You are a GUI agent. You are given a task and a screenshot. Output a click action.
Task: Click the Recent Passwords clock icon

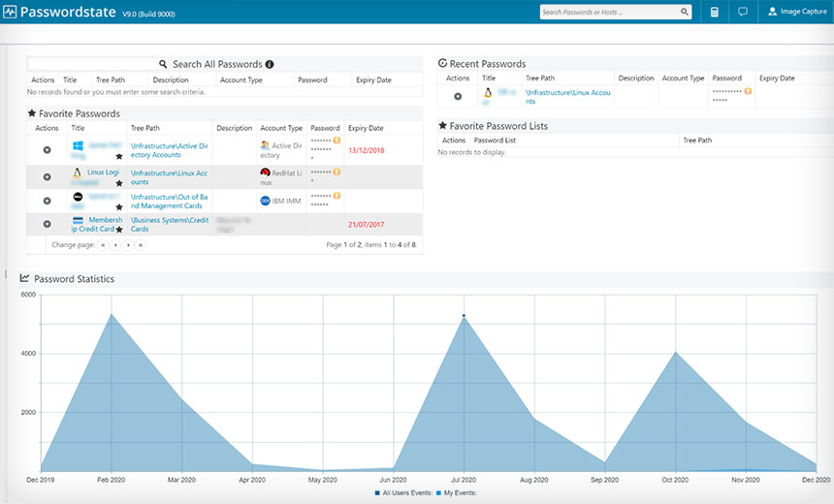pos(442,63)
